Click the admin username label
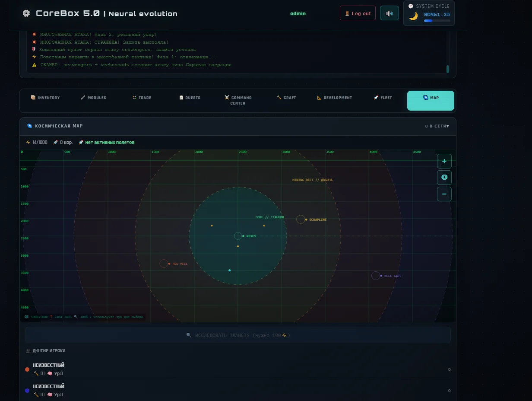This screenshot has height=401, width=532. click(x=298, y=13)
